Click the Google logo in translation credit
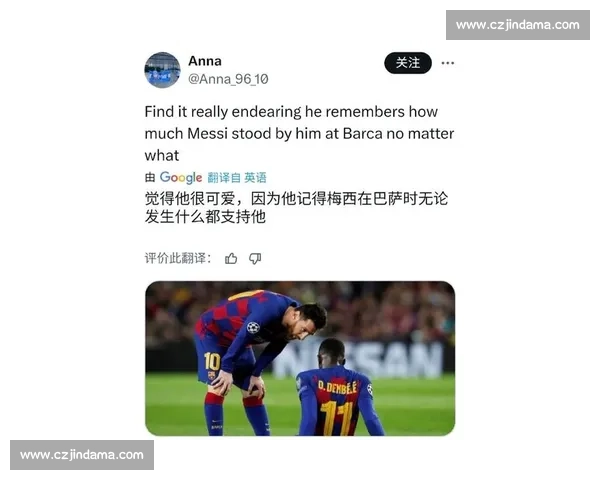Image resolution: width=600 pixels, height=480 pixels. pyautogui.click(x=181, y=178)
